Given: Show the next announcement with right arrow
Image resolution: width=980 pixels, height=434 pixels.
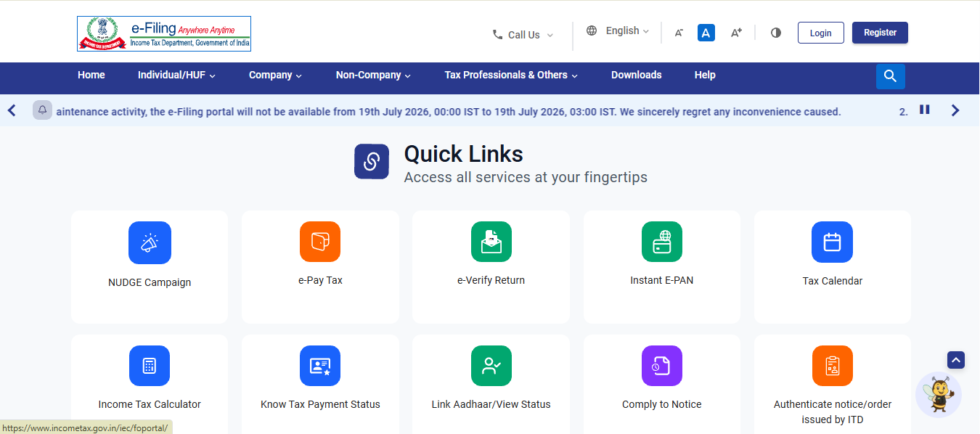Looking at the screenshot, I should point(955,110).
